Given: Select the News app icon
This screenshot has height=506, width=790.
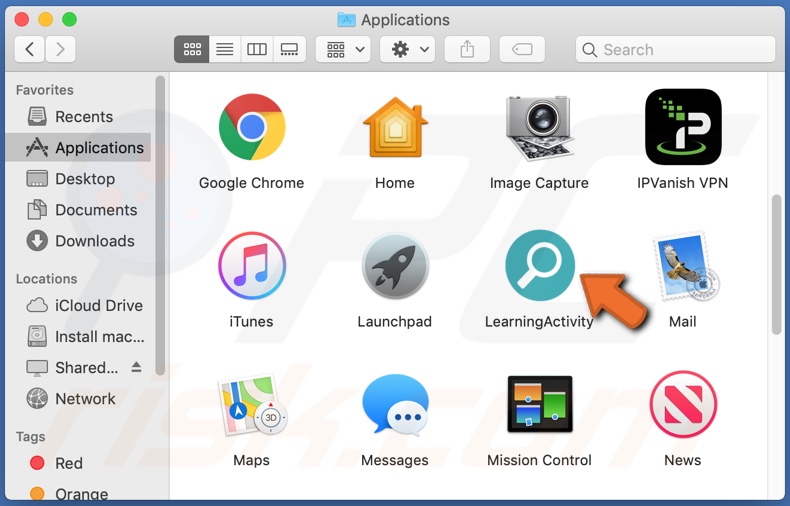Looking at the screenshot, I should [x=683, y=404].
